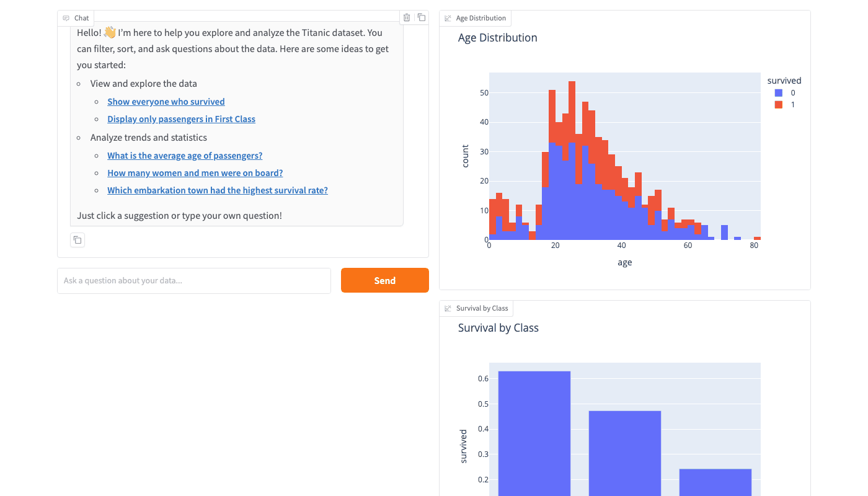Click 'What is the average age of passengers?'
Image resolution: width=868 pixels, height=496 pixels.
click(x=185, y=156)
